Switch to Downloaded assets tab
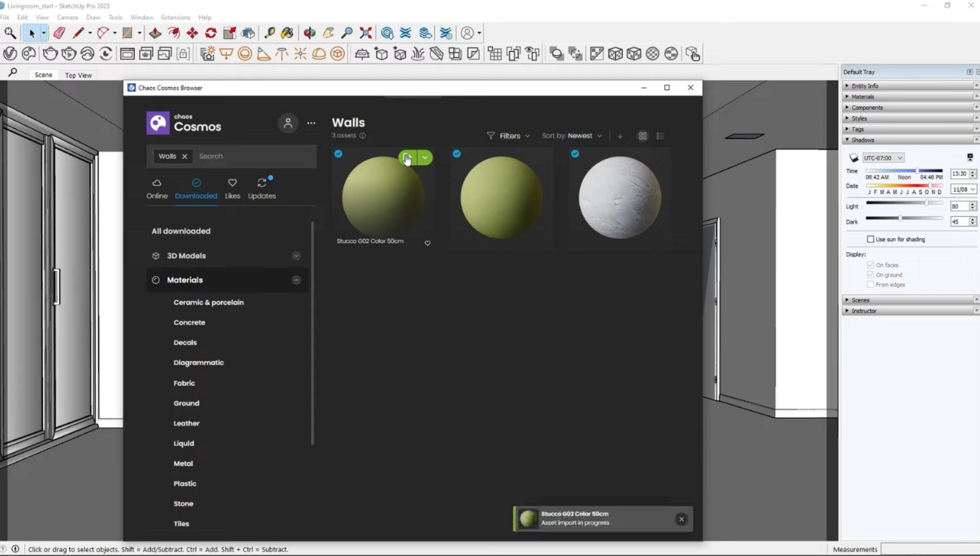Image resolution: width=980 pixels, height=556 pixels. [196, 188]
